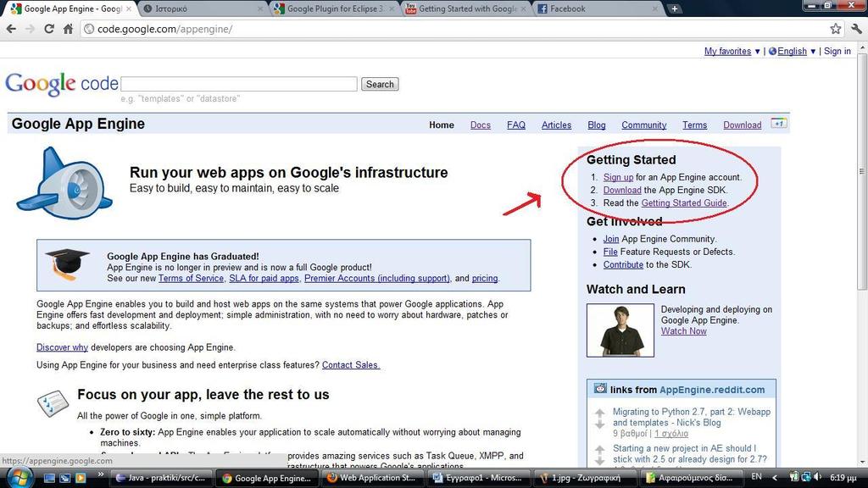Click the browser forward arrow
The height and width of the screenshot is (488, 868).
pos(30,29)
